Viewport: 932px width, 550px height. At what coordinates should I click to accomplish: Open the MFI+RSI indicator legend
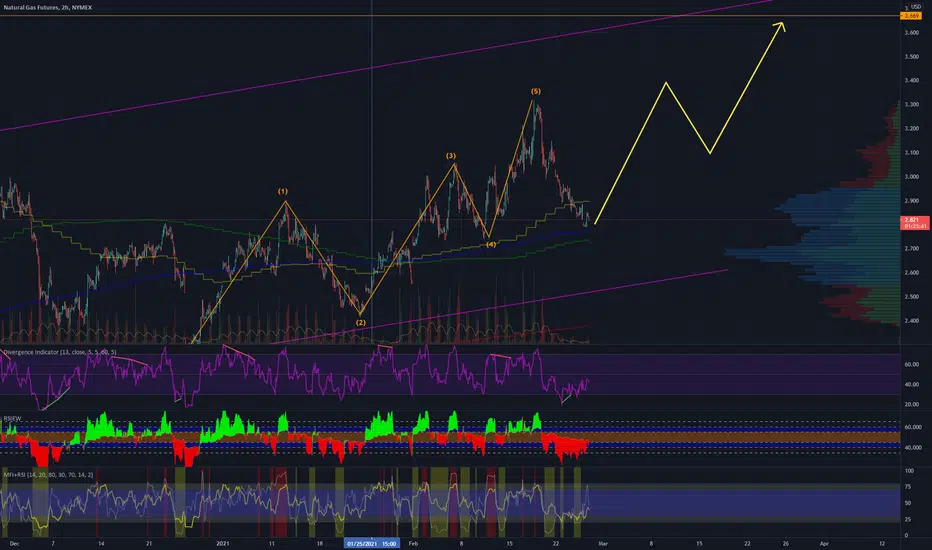point(48,474)
